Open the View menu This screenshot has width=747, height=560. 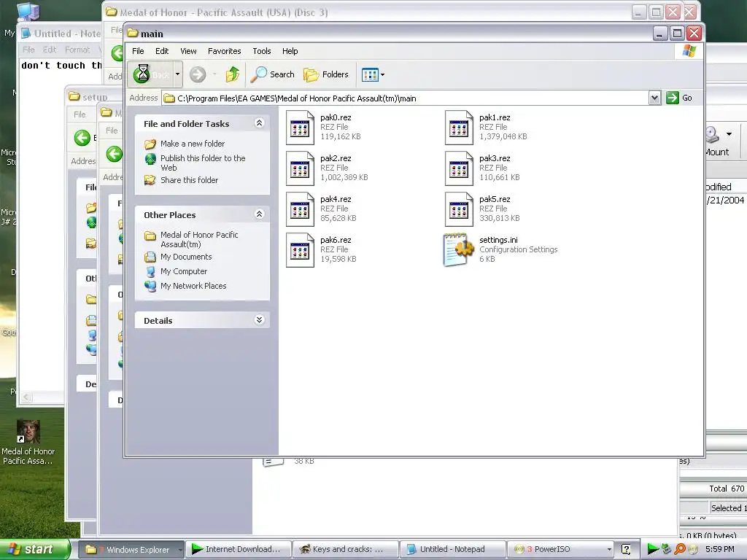pos(188,51)
